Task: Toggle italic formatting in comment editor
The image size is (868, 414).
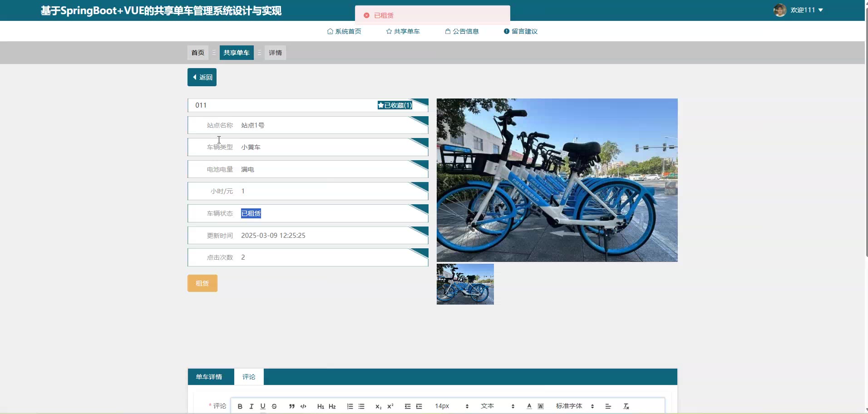Action: [251, 406]
